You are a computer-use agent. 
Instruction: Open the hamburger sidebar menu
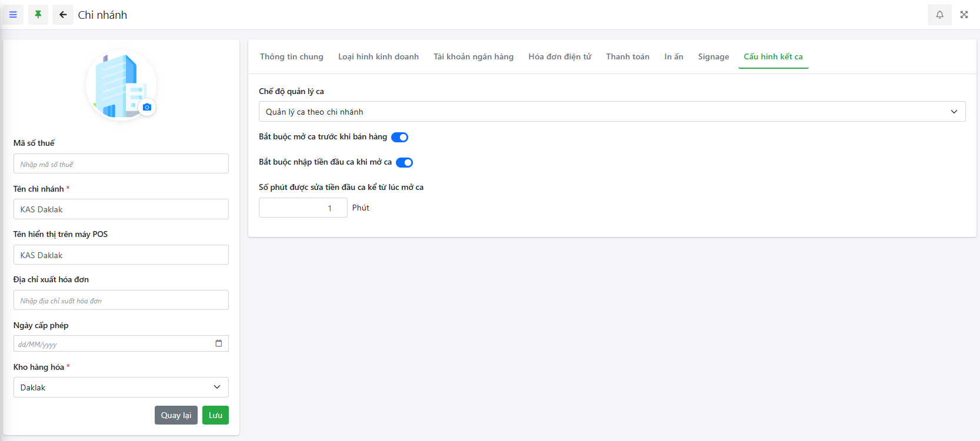pyautogui.click(x=13, y=15)
